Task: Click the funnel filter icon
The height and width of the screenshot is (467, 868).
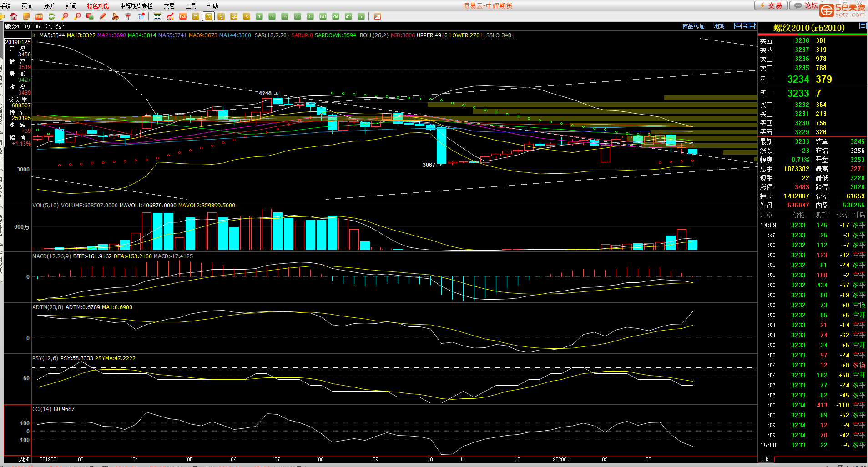Action: [128, 16]
